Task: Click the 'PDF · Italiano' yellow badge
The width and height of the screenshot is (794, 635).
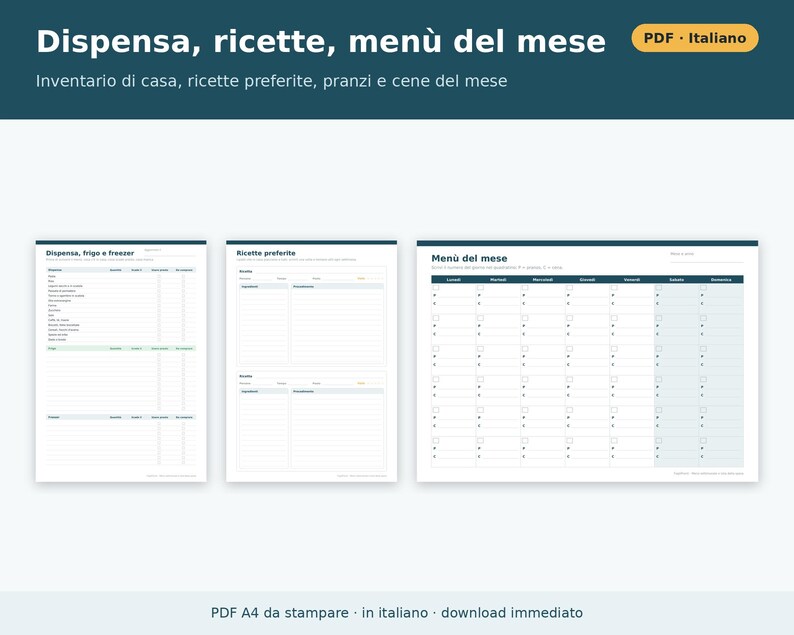Action: click(695, 38)
